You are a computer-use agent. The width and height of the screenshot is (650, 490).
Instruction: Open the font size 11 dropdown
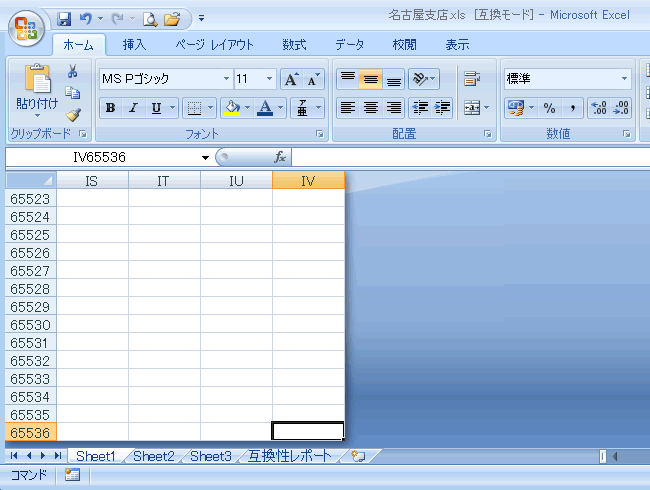point(269,79)
